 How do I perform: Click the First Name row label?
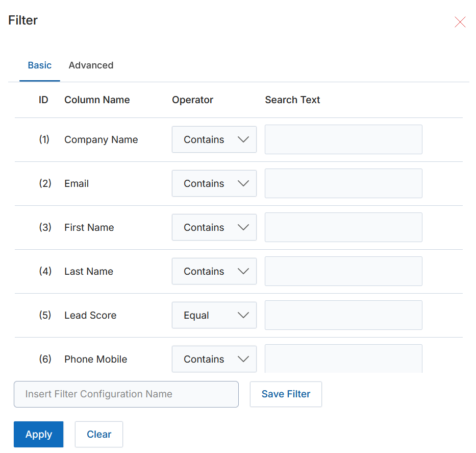89,227
